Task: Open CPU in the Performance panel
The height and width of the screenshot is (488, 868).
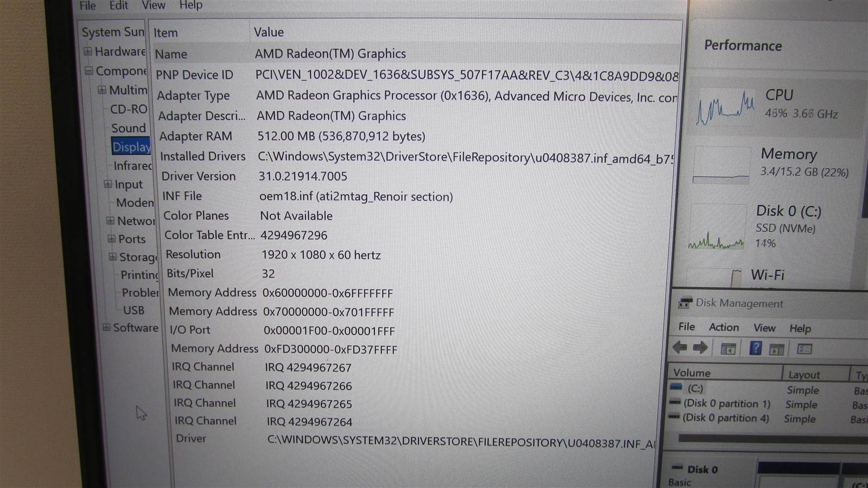Action: point(777,107)
